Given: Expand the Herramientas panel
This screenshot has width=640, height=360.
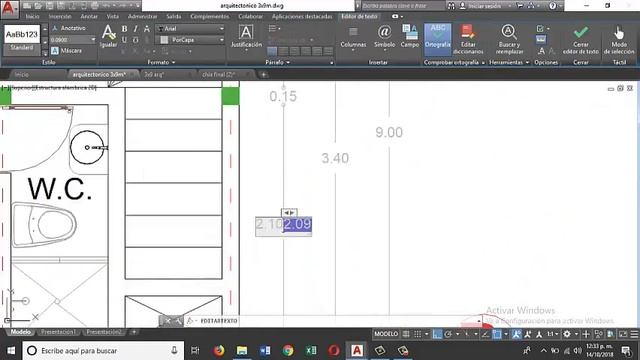Looking at the screenshot, I should 509,62.
